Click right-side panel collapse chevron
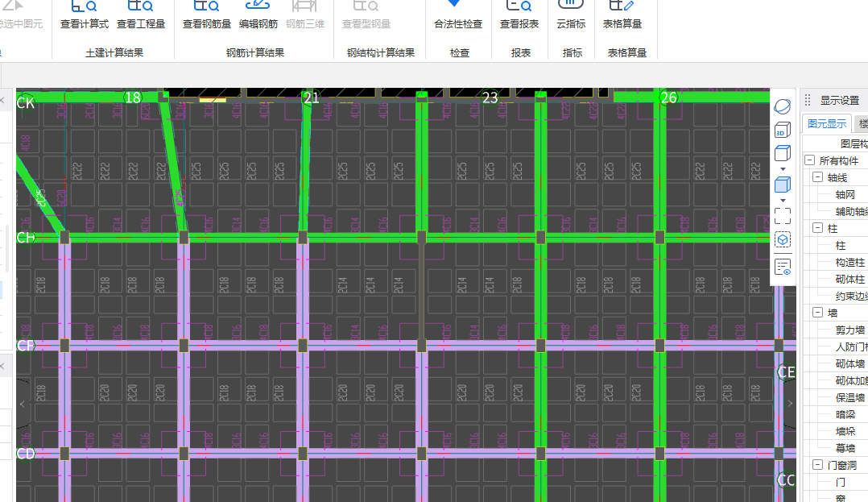868x502 pixels. click(791, 404)
